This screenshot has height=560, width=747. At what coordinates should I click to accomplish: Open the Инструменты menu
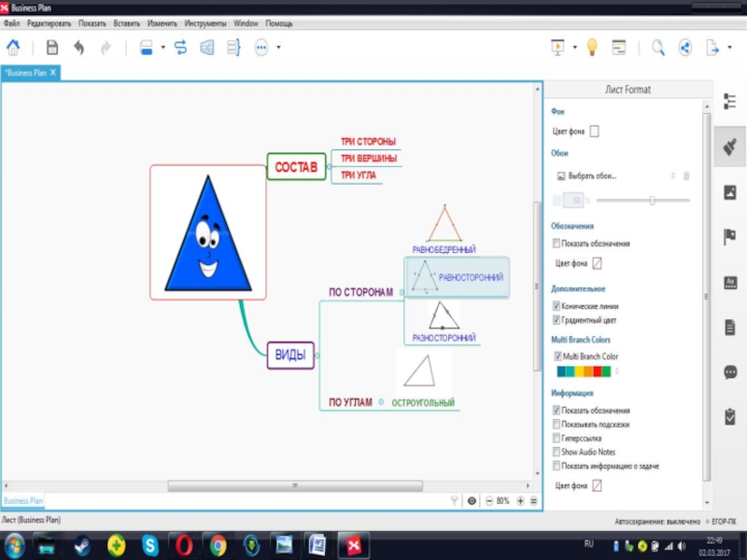(204, 22)
